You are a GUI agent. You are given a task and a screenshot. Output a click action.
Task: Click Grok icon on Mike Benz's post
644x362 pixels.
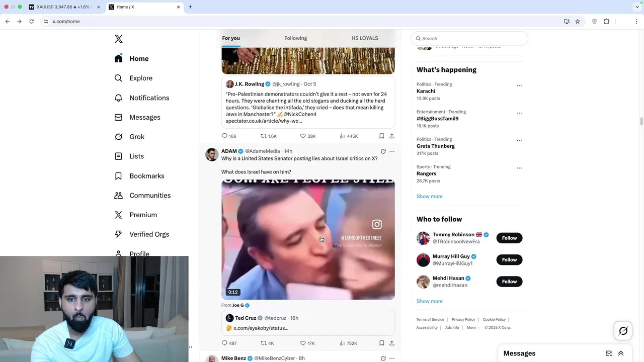point(383,358)
